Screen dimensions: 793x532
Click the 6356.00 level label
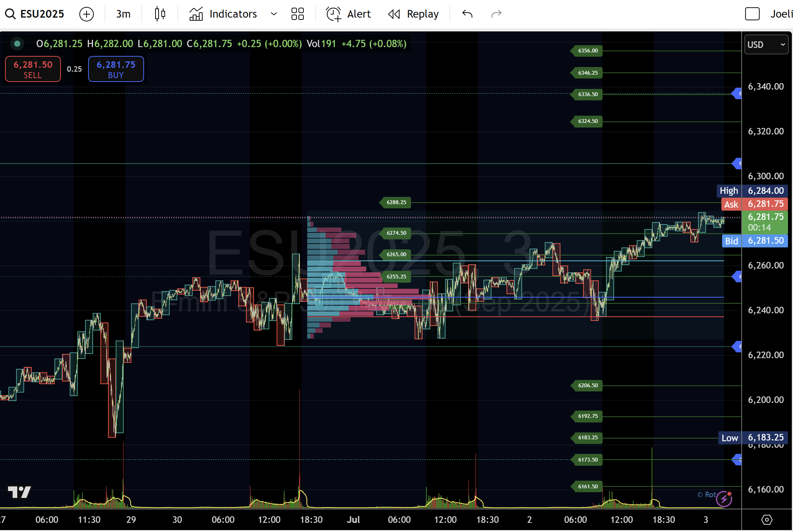tap(587, 51)
